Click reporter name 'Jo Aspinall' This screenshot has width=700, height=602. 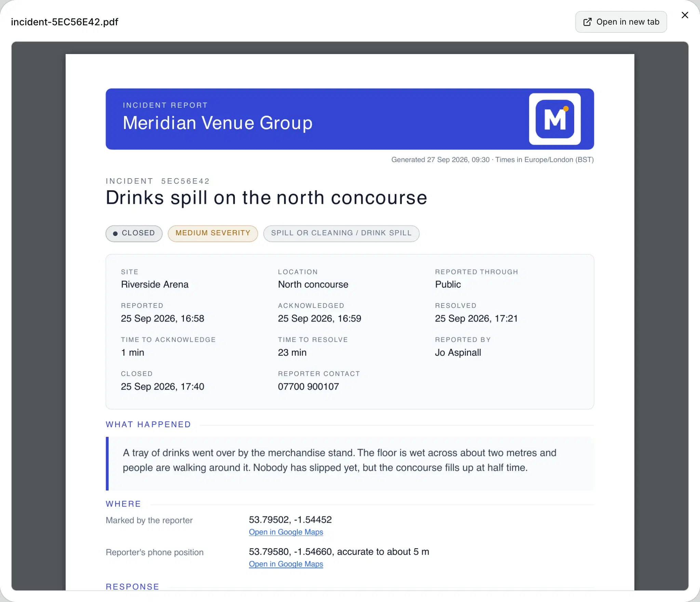(458, 352)
